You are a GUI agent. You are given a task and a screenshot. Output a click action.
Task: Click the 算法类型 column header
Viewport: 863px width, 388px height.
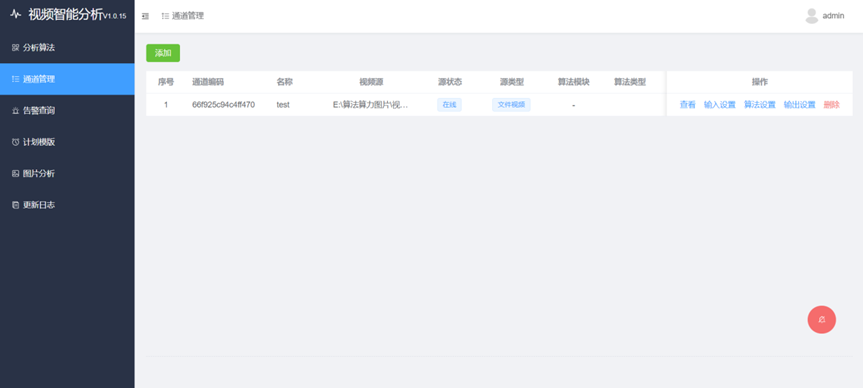pyautogui.click(x=630, y=82)
